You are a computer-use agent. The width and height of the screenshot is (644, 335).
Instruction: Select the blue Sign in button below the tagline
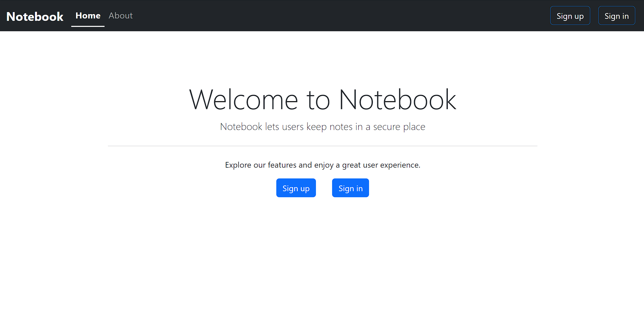(350, 188)
